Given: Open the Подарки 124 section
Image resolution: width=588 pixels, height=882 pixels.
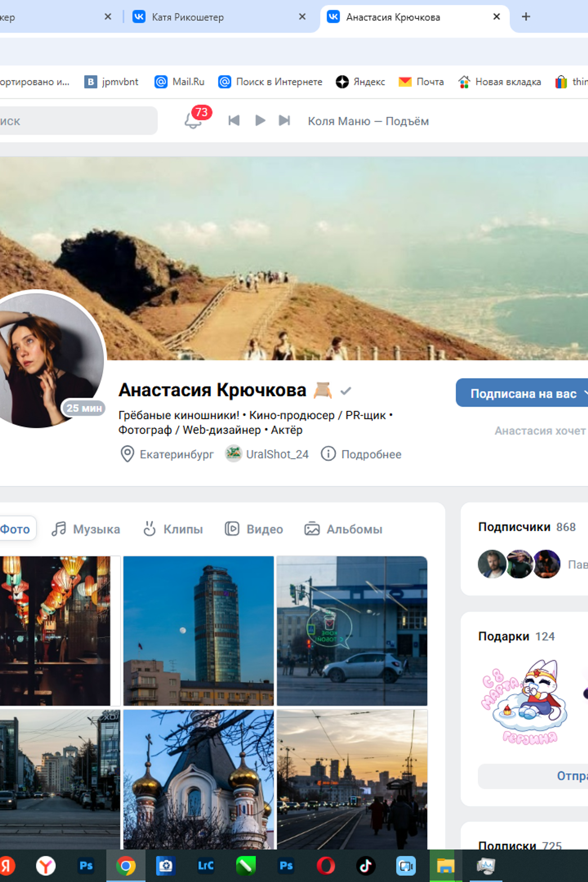Looking at the screenshot, I should tap(516, 636).
